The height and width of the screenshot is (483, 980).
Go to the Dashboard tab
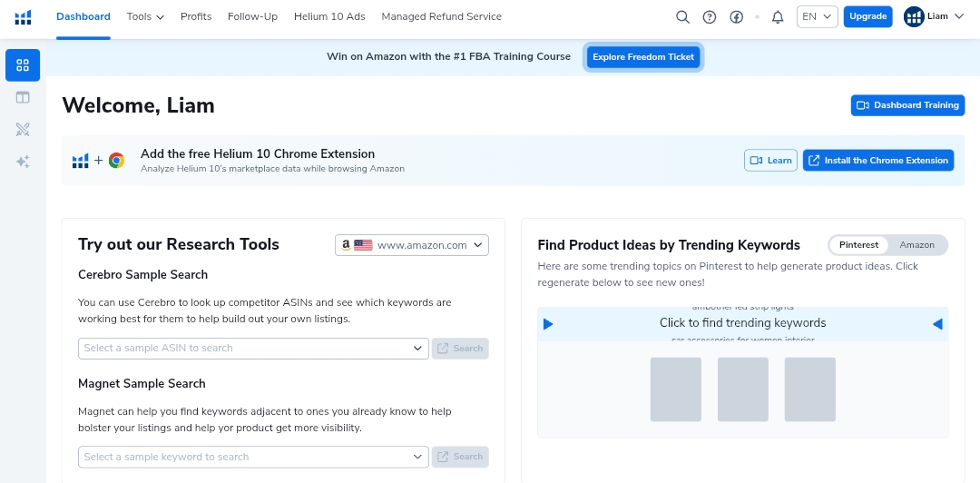click(83, 17)
